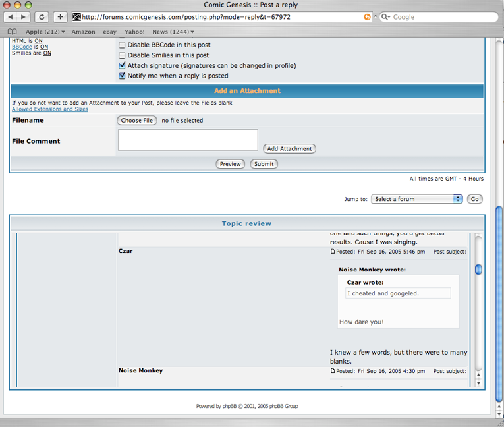
Task: Check Disable BBCode in this post
Action: tap(122, 45)
